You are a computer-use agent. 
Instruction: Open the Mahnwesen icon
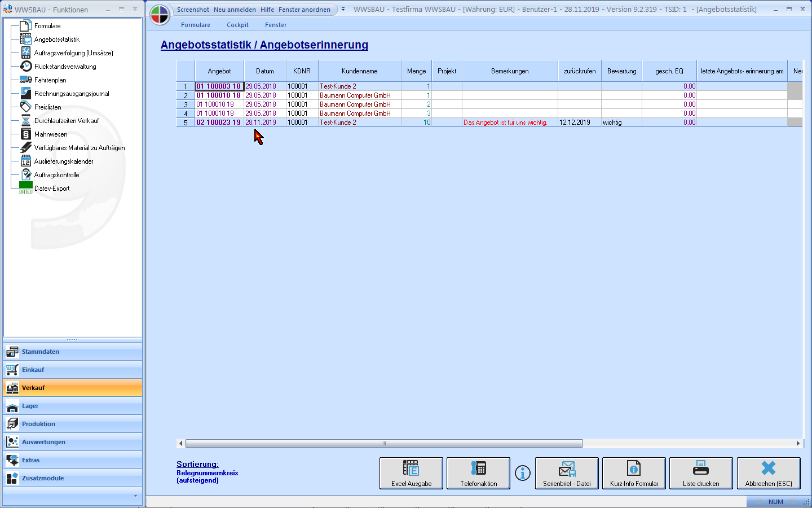pyautogui.click(x=26, y=134)
